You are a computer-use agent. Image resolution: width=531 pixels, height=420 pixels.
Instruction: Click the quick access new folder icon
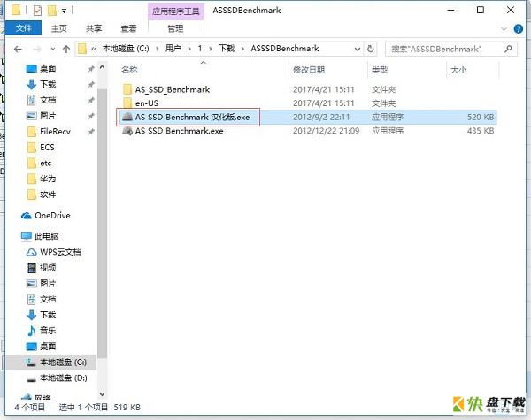click(x=52, y=11)
